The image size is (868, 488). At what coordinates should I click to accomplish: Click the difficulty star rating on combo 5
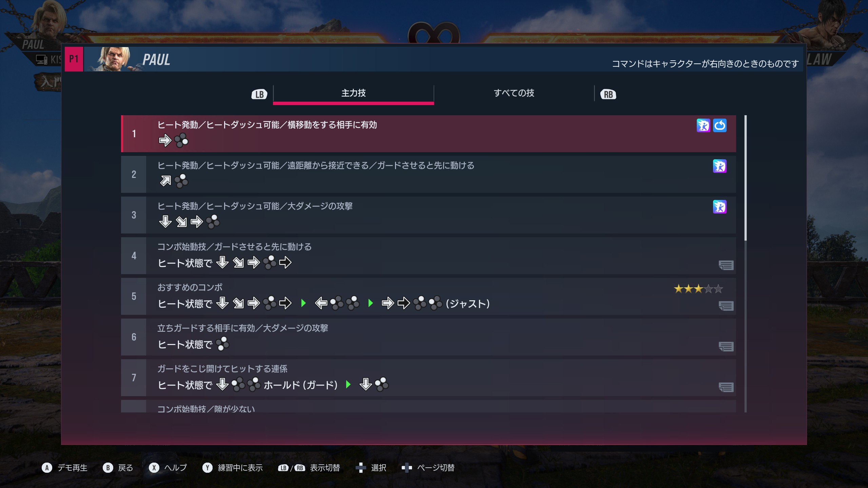click(698, 289)
